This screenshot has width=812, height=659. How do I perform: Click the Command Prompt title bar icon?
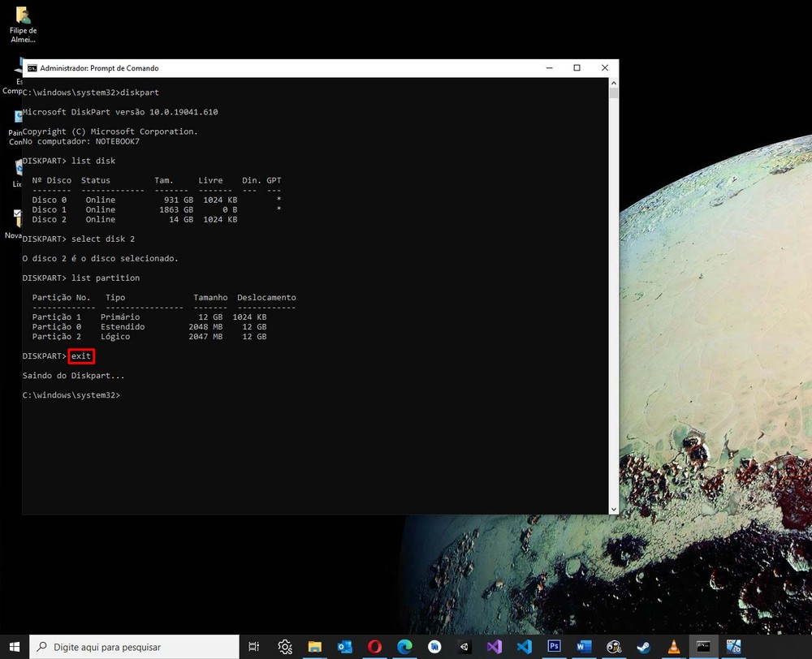[32, 68]
